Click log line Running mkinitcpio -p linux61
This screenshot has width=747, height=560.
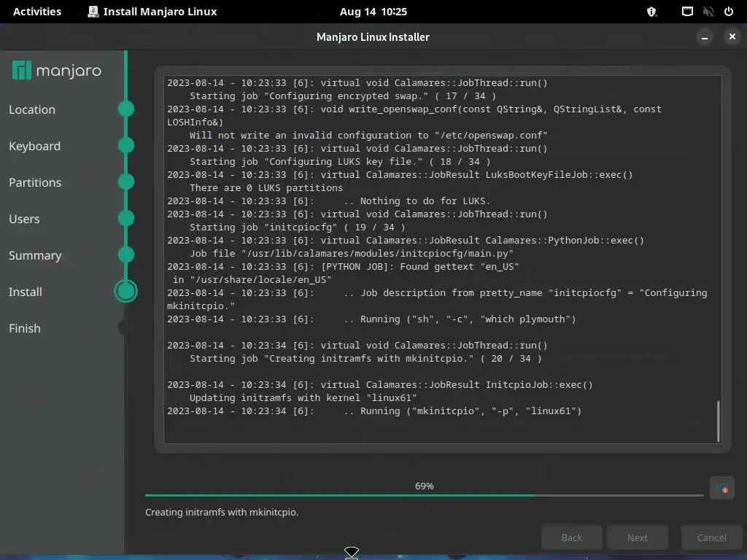tap(374, 411)
